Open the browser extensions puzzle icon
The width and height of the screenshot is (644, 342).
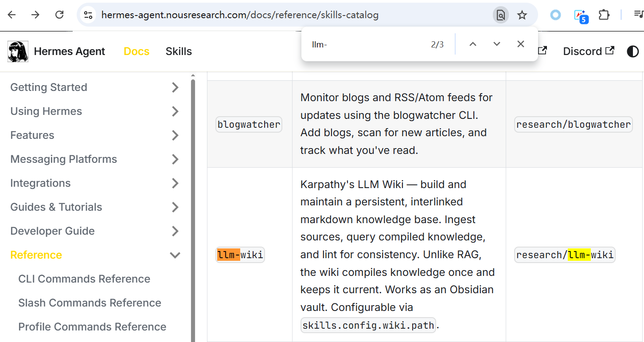(604, 15)
